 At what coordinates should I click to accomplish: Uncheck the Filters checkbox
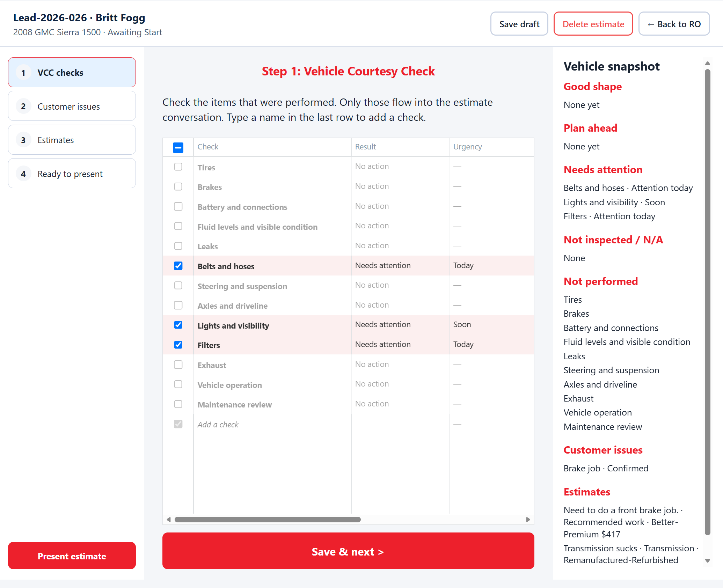[178, 345]
